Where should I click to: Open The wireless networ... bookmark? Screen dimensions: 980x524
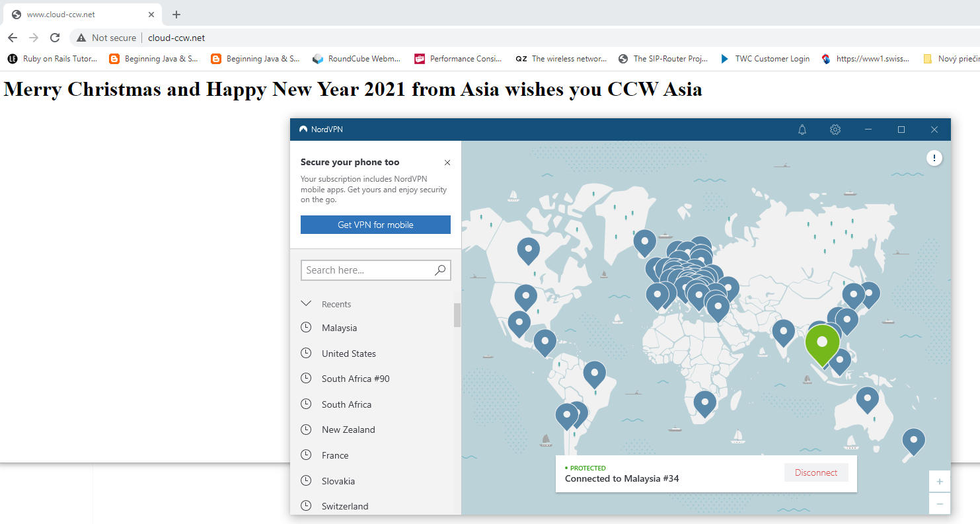click(560, 59)
